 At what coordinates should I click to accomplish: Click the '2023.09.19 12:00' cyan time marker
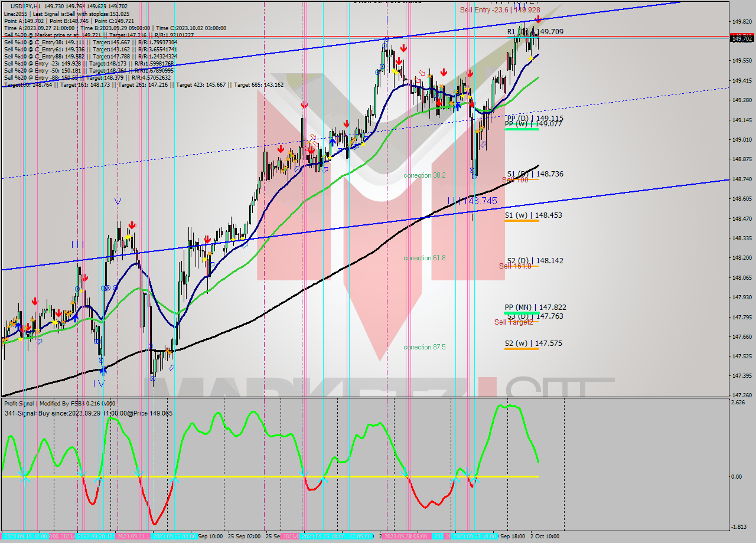(x=24, y=537)
